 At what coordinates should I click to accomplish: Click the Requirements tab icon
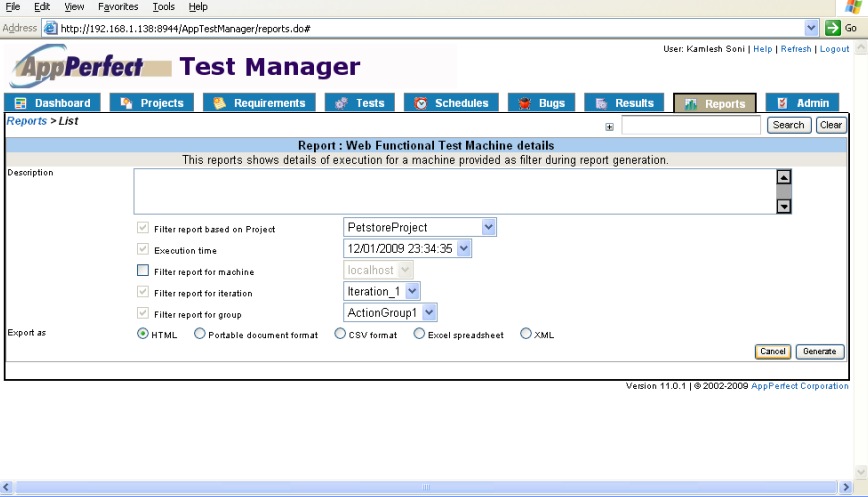point(220,103)
